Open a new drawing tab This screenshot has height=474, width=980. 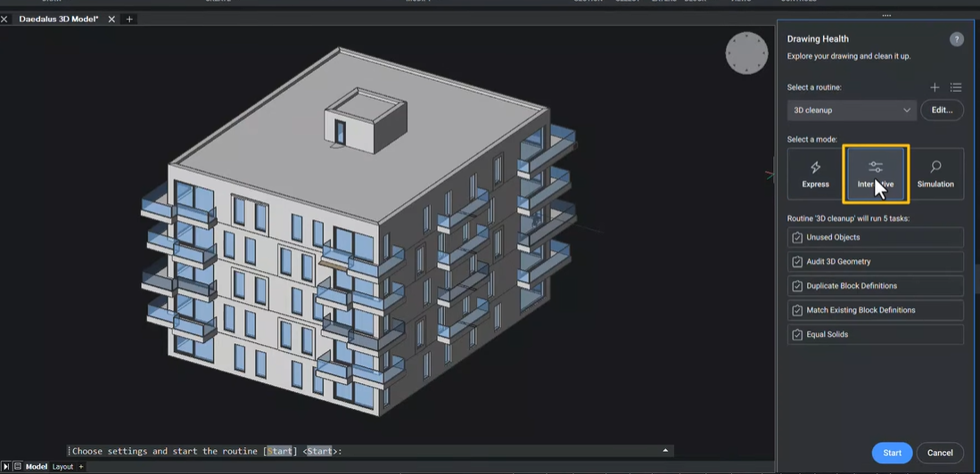[129, 20]
